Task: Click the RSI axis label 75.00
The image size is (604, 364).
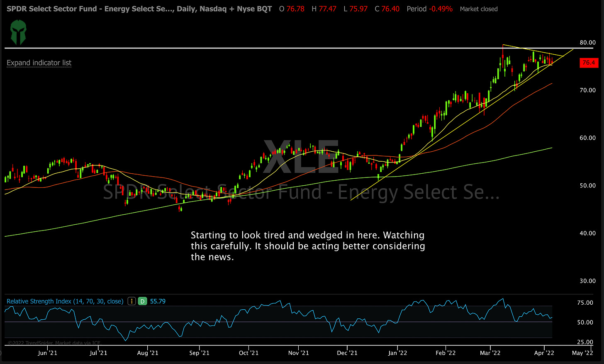Action: click(585, 303)
